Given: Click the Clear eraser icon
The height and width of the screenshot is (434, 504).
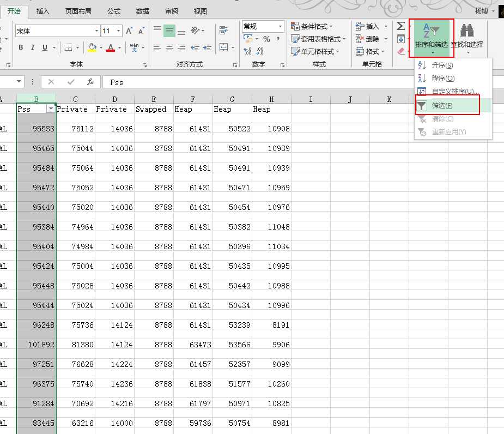Looking at the screenshot, I should tap(401, 51).
